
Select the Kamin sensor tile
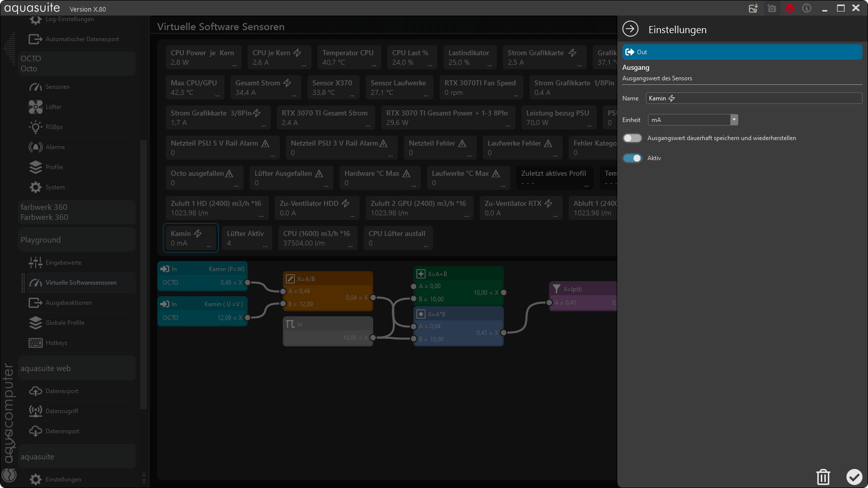(x=190, y=238)
